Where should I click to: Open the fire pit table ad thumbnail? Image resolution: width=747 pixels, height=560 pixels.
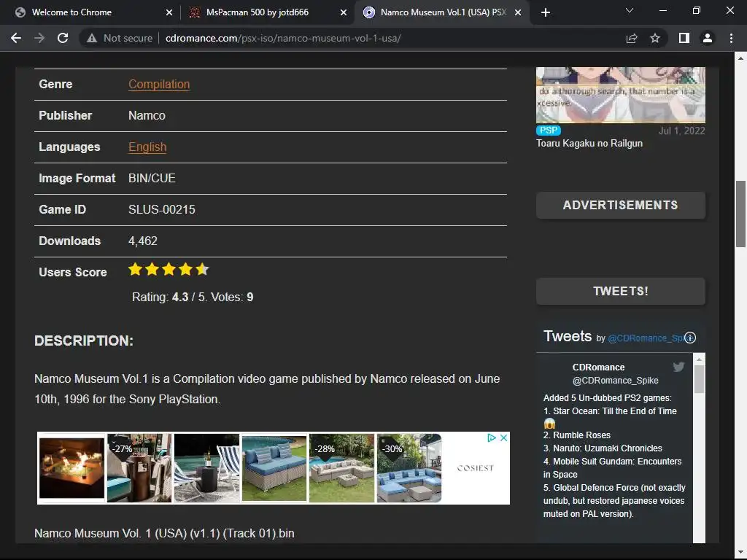[x=71, y=468]
